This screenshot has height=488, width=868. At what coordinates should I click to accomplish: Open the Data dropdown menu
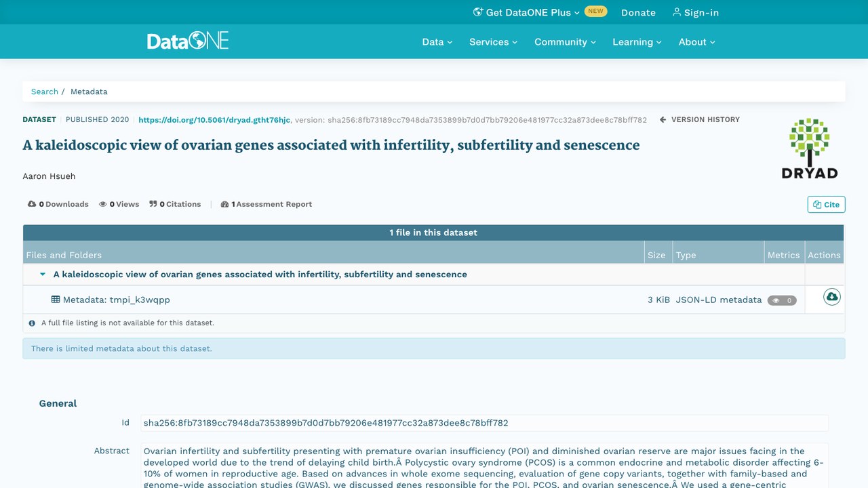[437, 42]
